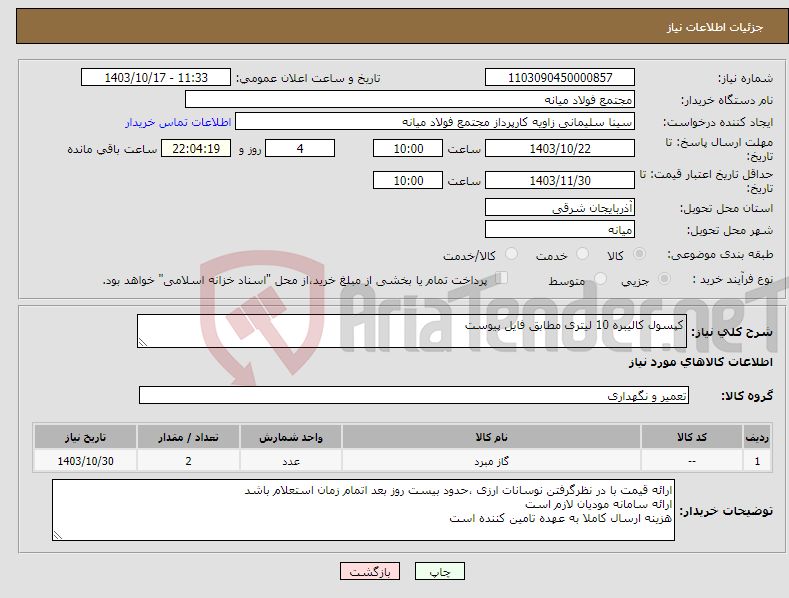Click the response deadline time 10:00 field

click(408, 148)
